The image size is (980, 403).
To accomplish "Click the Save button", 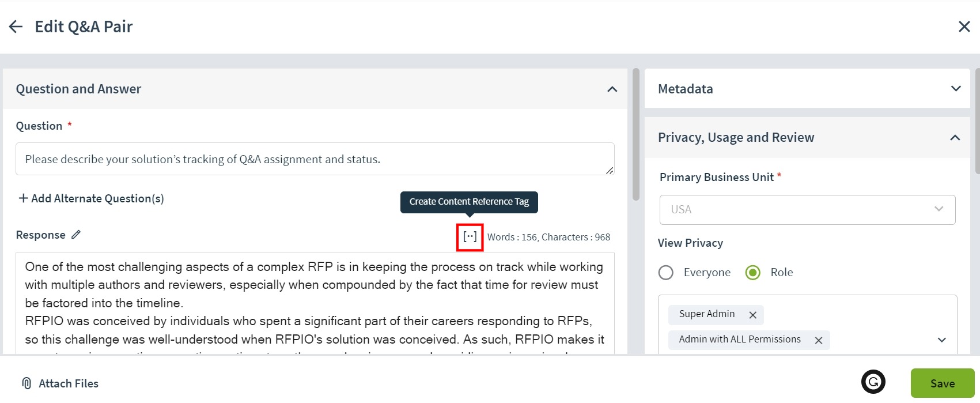I will coord(943,383).
